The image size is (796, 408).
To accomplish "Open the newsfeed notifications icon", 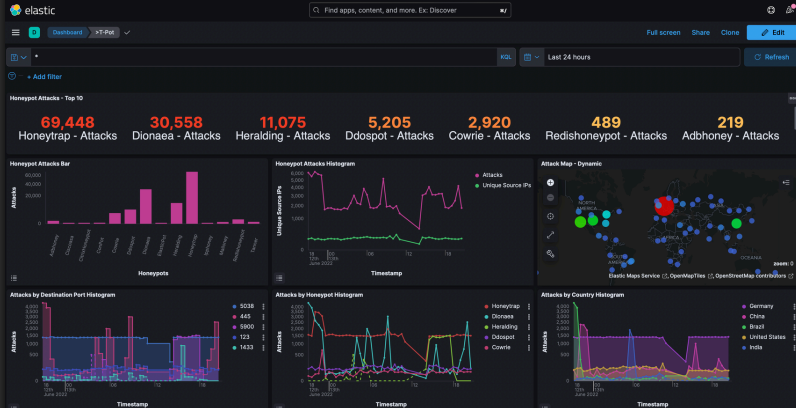I will [x=790, y=10].
